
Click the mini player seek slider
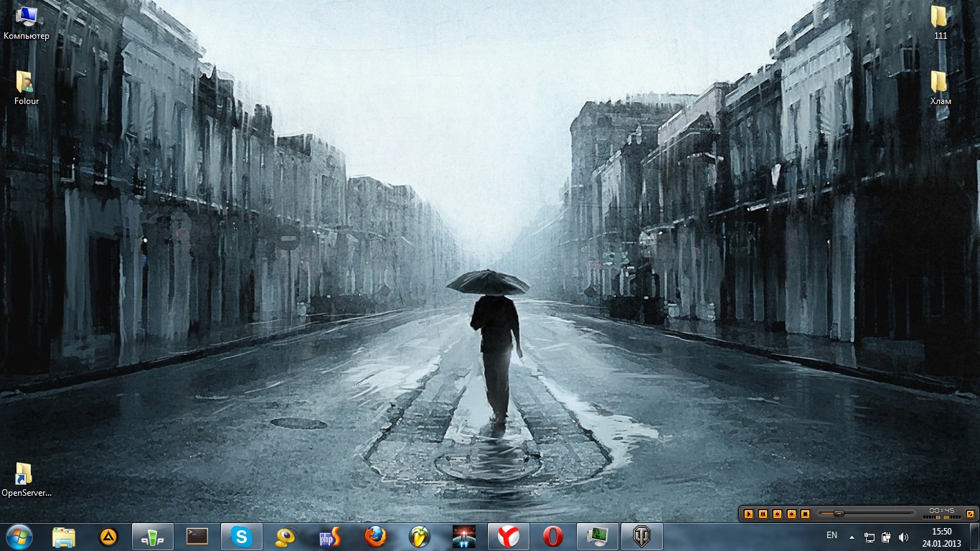868,514
